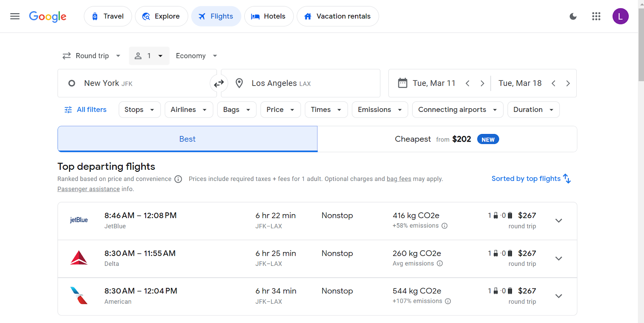Open the Passenger assistance link
This screenshot has width=644, height=323.
pyautogui.click(x=89, y=189)
